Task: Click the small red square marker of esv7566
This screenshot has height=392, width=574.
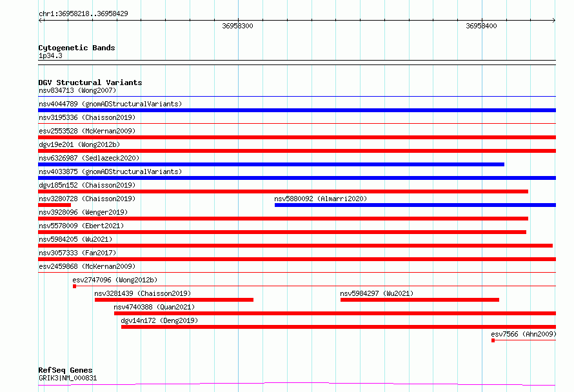Action: pos(493,340)
